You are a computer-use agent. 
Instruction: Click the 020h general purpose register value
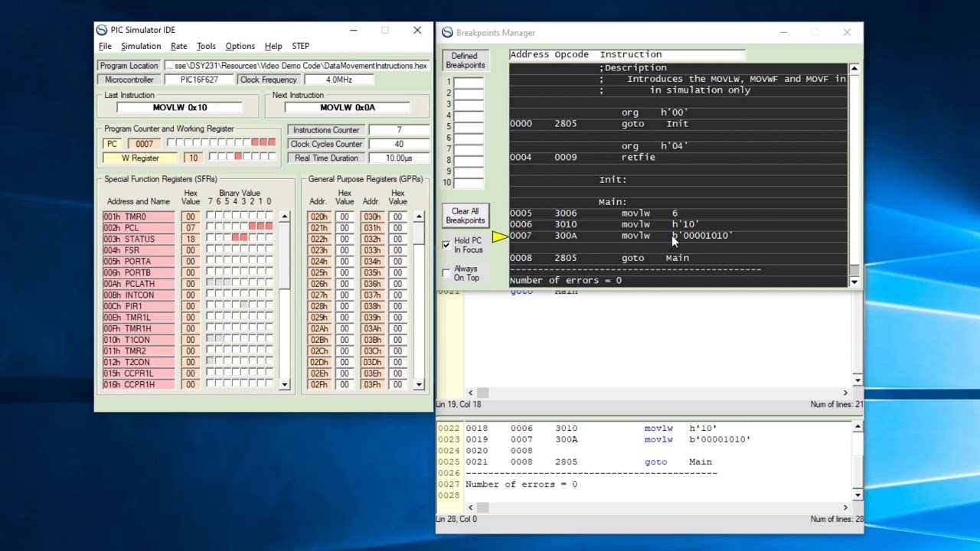(345, 217)
